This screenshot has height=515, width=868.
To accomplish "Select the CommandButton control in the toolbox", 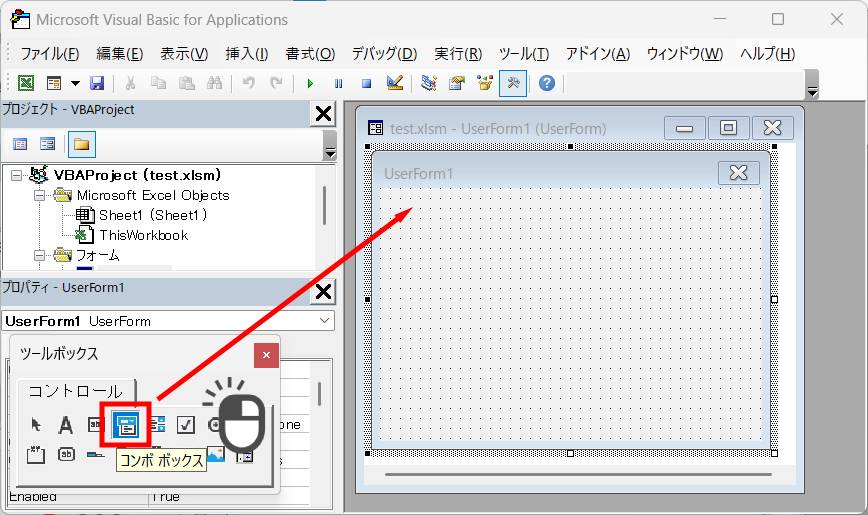I will tap(66, 455).
